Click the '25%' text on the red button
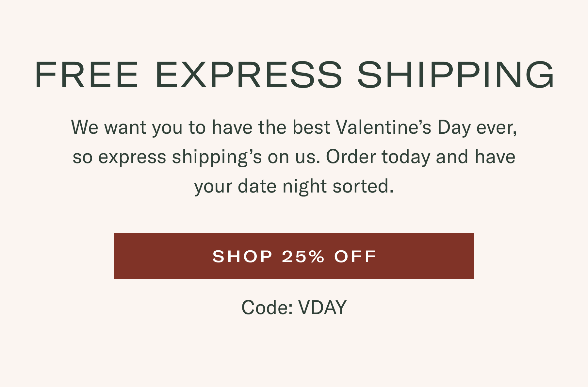This screenshot has width=588, height=387. [x=303, y=256]
